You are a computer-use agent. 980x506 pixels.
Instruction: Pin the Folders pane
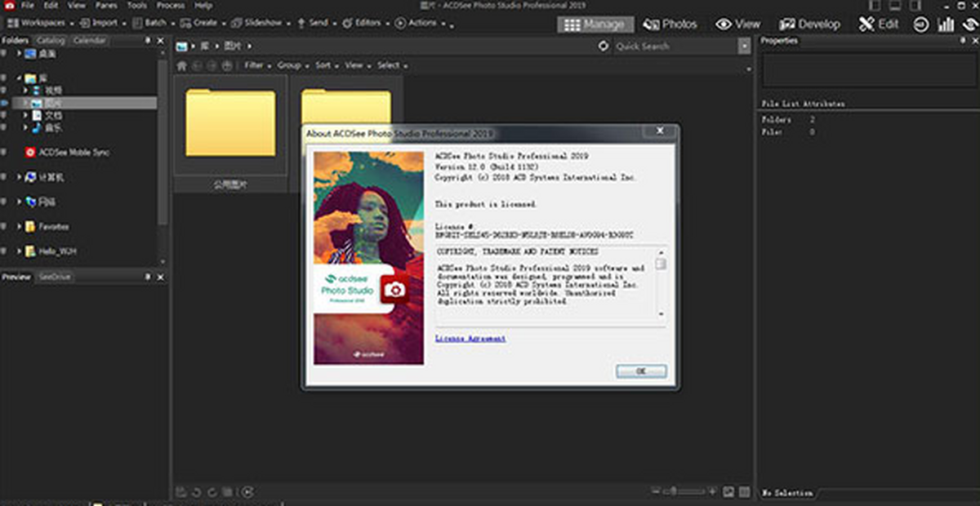pyautogui.click(x=148, y=40)
